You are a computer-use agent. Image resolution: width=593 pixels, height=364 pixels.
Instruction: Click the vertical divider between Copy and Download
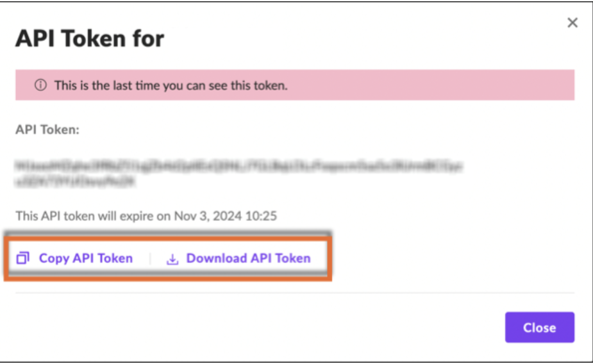point(149,259)
